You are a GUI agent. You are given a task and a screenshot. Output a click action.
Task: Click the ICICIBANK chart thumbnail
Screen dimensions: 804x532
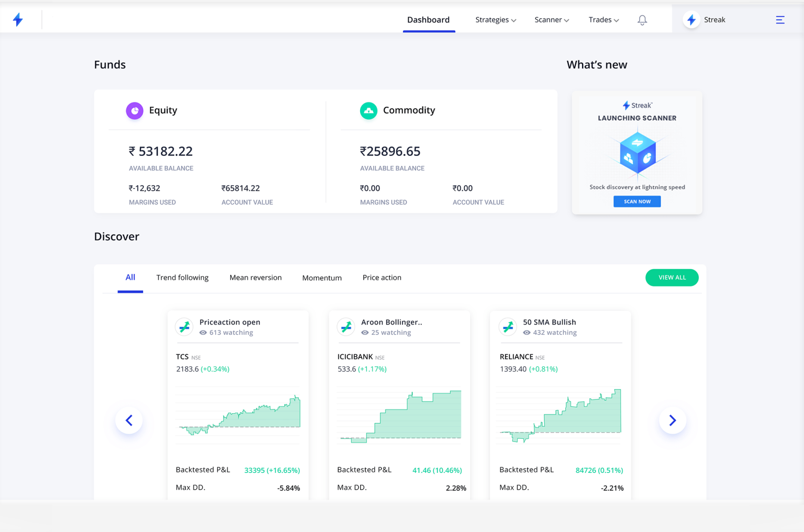(x=399, y=416)
